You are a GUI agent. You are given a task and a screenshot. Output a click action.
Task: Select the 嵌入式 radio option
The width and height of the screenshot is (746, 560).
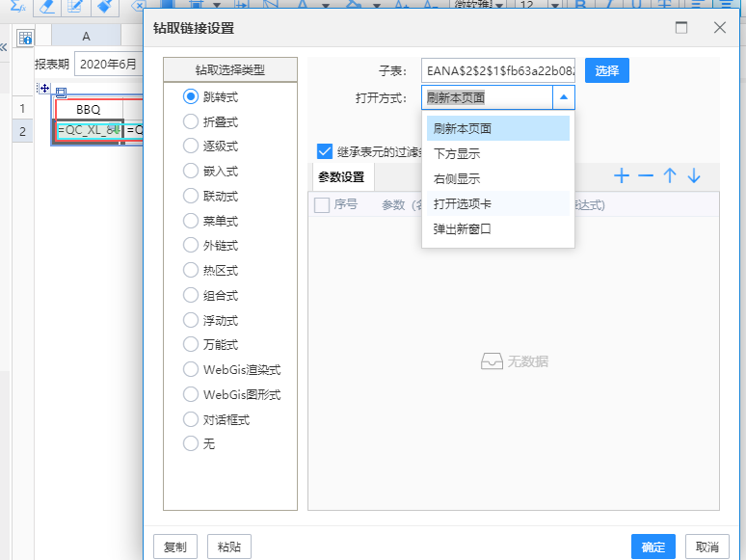(191, 172)
